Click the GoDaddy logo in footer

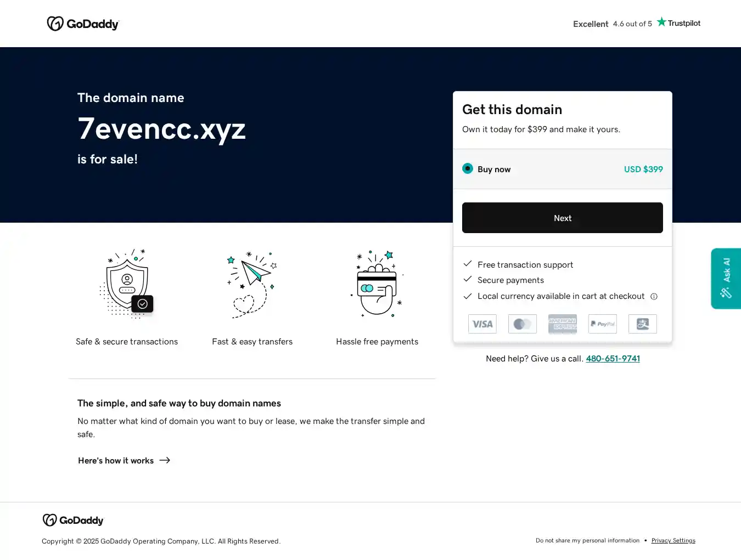pos(73,520)
